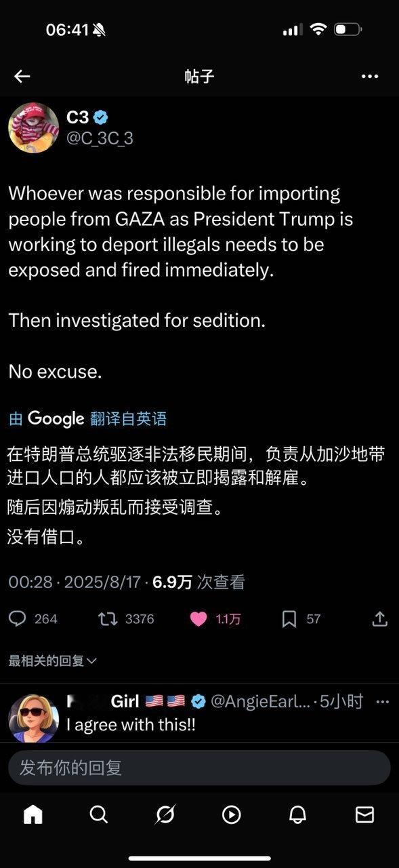The width and height of the screenshot is (399, 868).
Task: Open the Home tab in bottom bar
Action: pos(33,814)
